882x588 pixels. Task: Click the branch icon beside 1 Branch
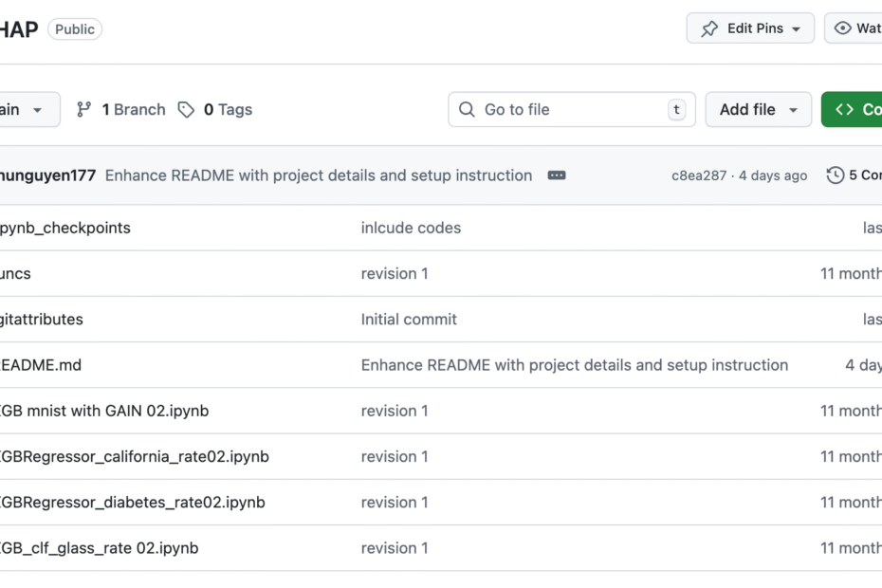[84, 110]
